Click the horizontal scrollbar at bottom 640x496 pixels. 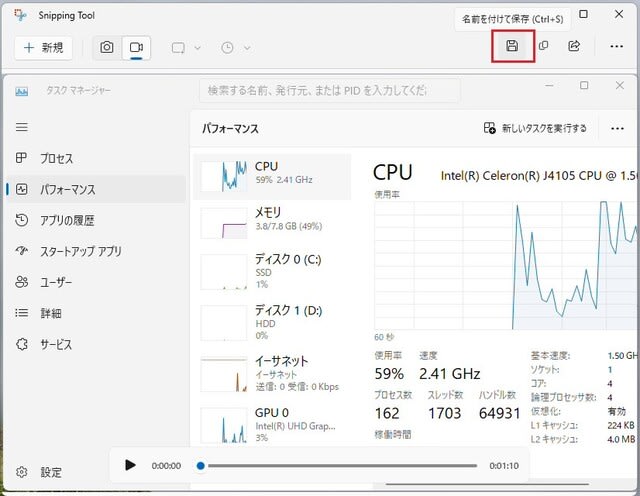487,485
